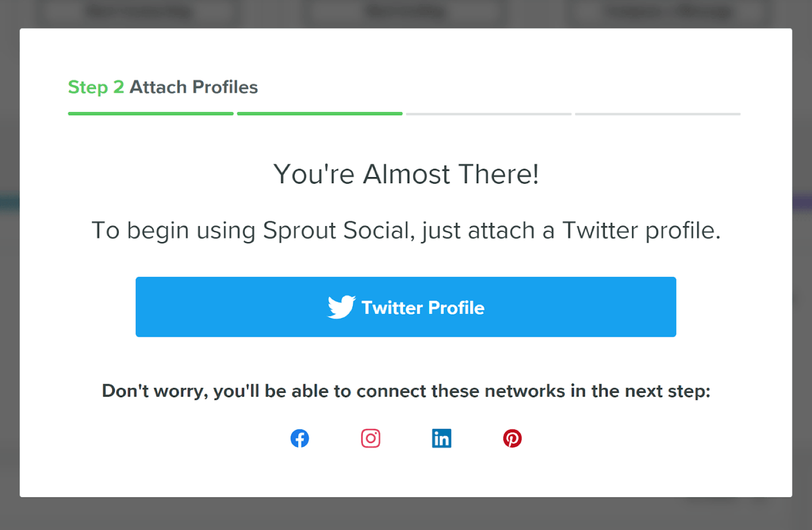Click the Attach Profiles title

click(194, 87)
